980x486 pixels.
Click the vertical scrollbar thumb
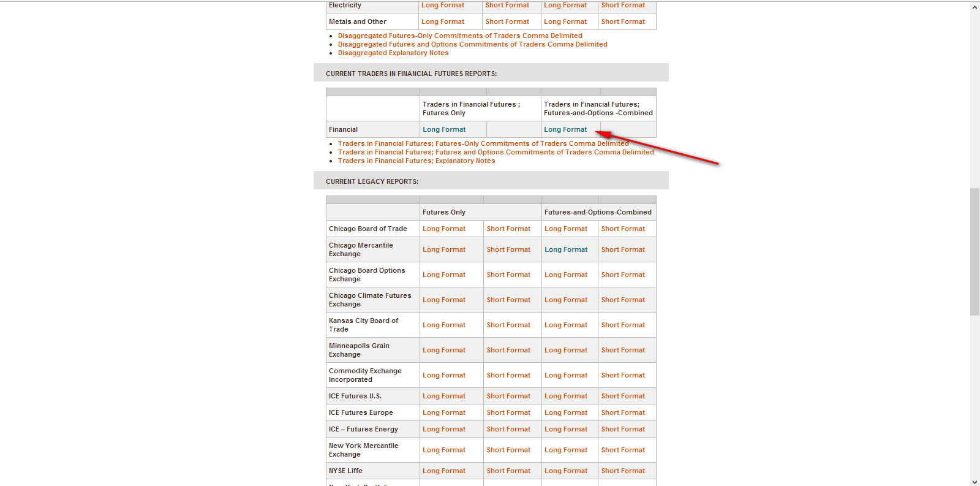point(975,252)
